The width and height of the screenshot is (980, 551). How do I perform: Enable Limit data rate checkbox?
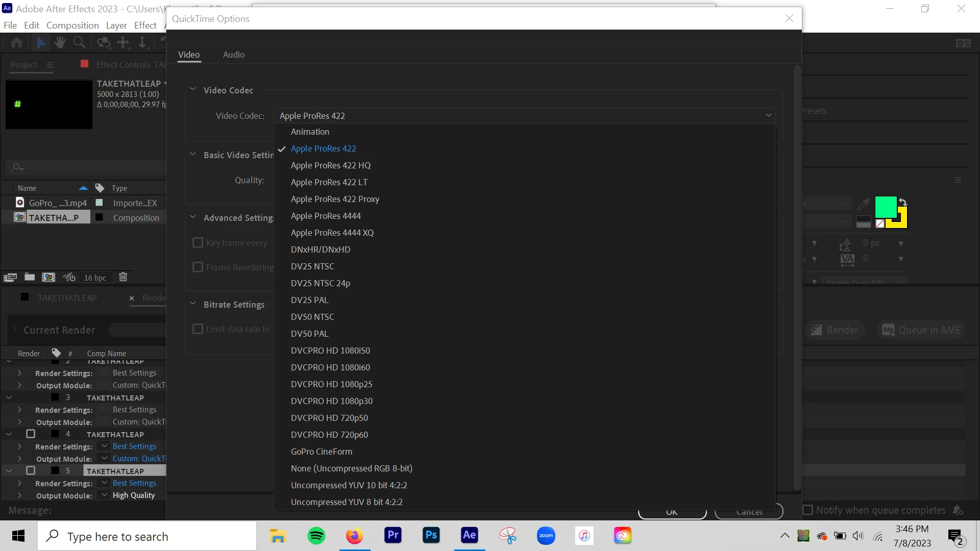tap(198, 329)
